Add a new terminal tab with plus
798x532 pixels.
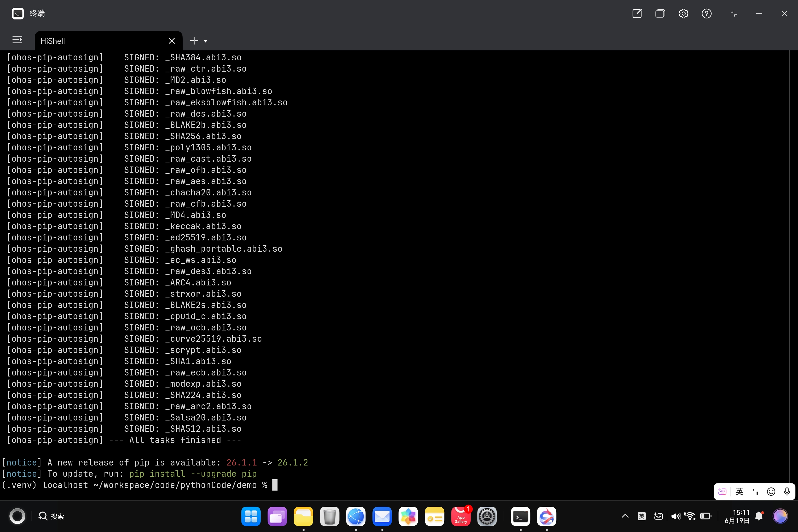[194, 41]
